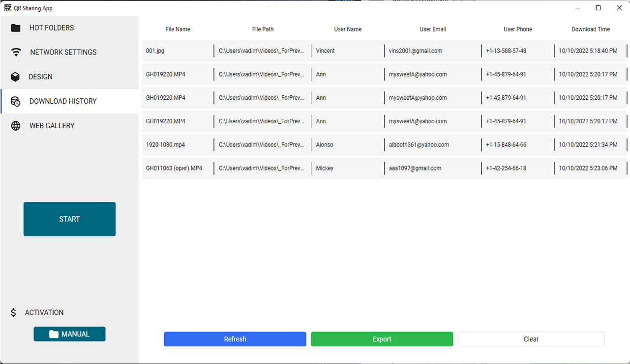Click the Download History clock icon
630x364 pixels.
click(x=16, y=101)
